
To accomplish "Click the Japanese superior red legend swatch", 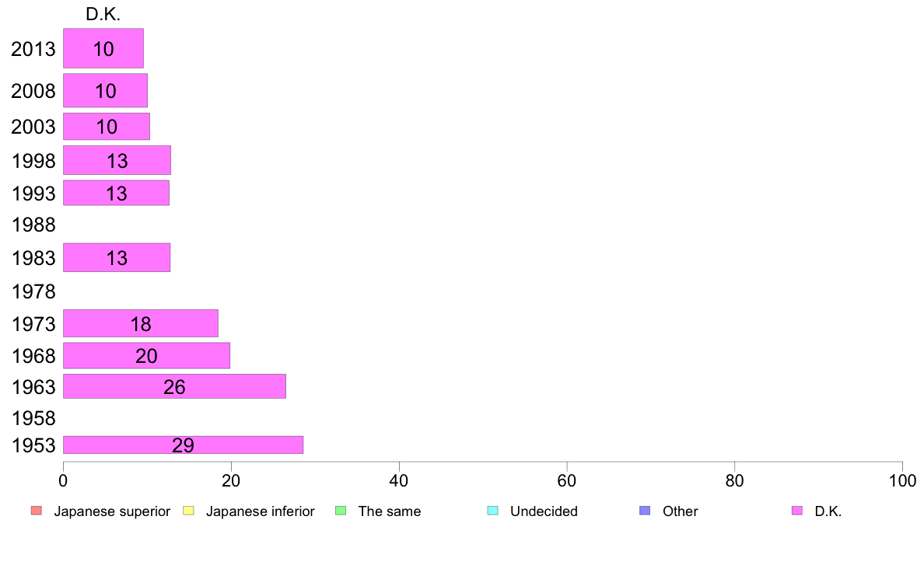I will point(37,511).
